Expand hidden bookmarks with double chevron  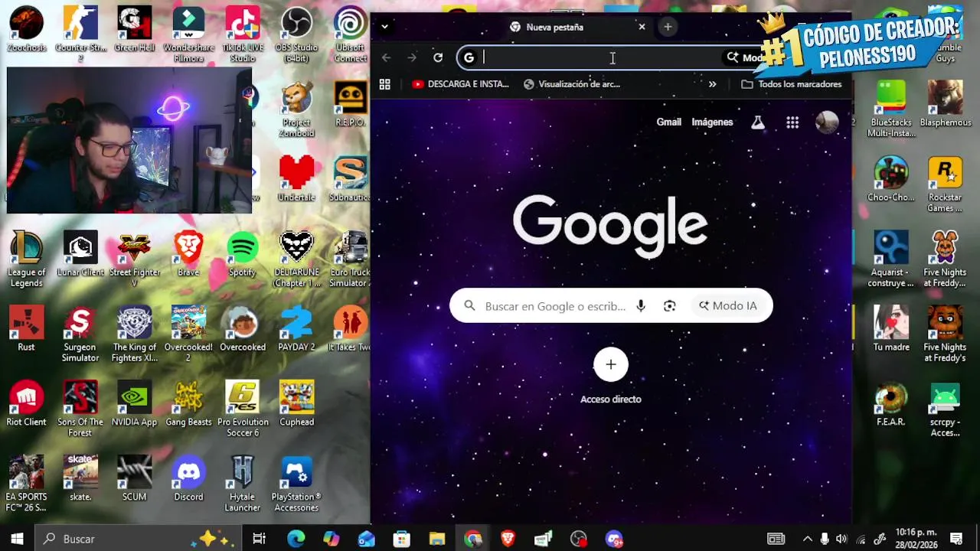pos(712,84)
